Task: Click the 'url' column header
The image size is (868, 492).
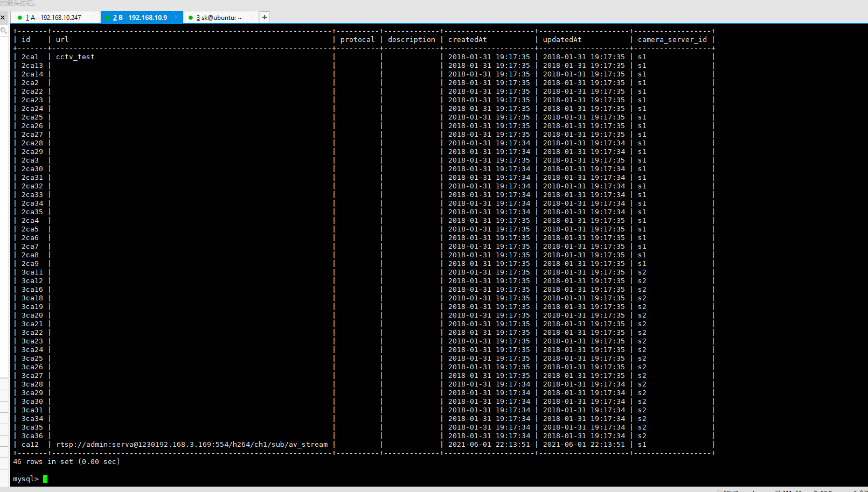Action: click(x=63, y=39)
